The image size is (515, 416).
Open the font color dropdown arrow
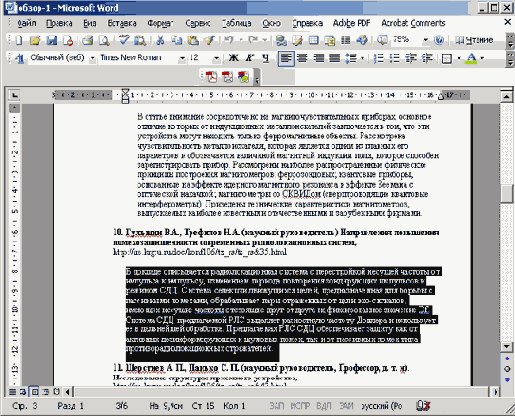point(482,58)
